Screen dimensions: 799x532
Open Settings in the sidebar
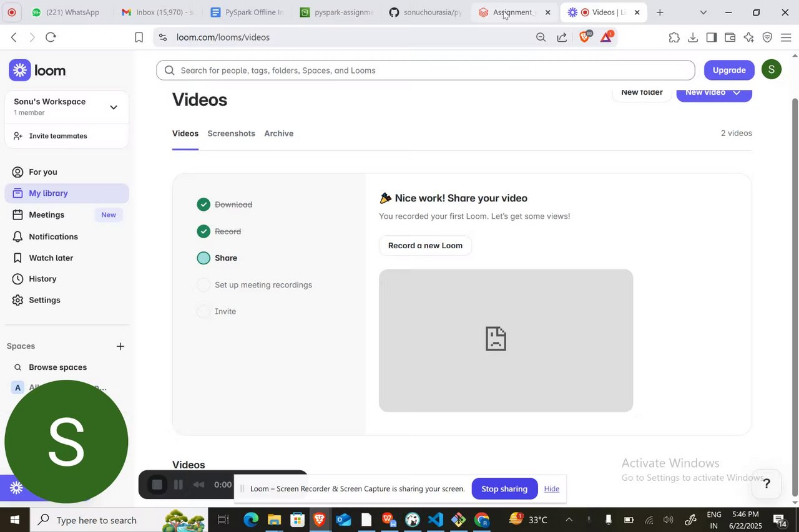(x=67, y=300)
